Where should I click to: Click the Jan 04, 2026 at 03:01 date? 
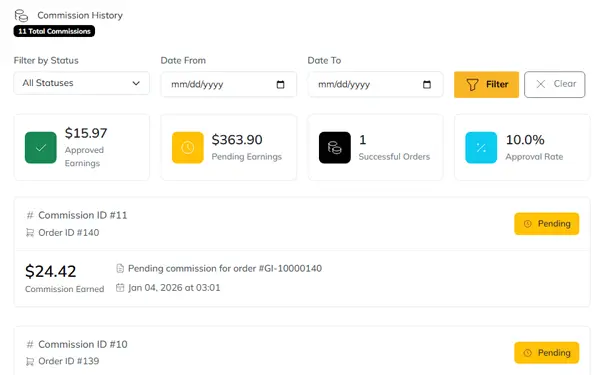tap(174, 288)
